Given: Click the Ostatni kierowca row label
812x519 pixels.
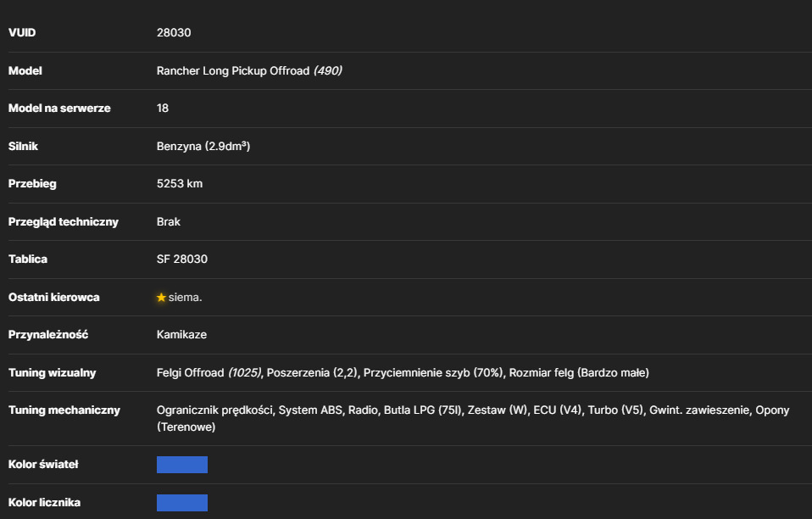Looking at the screenshot, I should (54, 298).
